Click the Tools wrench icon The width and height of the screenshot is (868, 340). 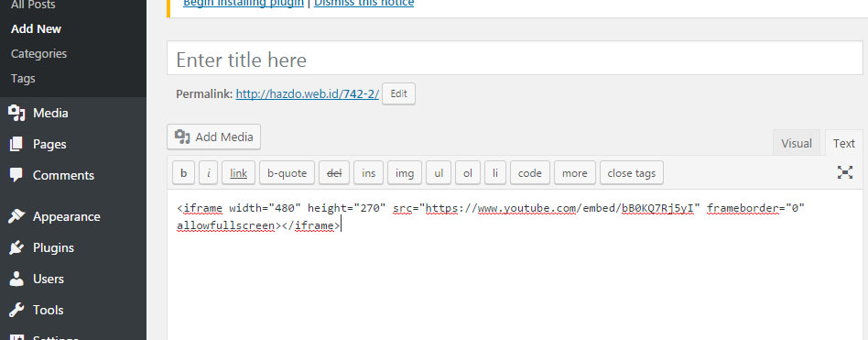click(x=16, y=310)
